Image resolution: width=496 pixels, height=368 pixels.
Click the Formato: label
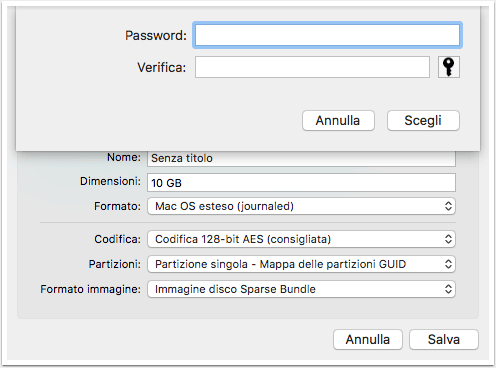[x=117, y=206]
